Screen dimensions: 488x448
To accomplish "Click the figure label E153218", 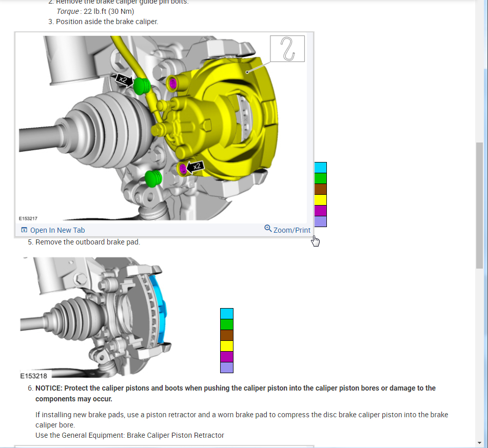I will pyautogui.click(x=34, y=376).
